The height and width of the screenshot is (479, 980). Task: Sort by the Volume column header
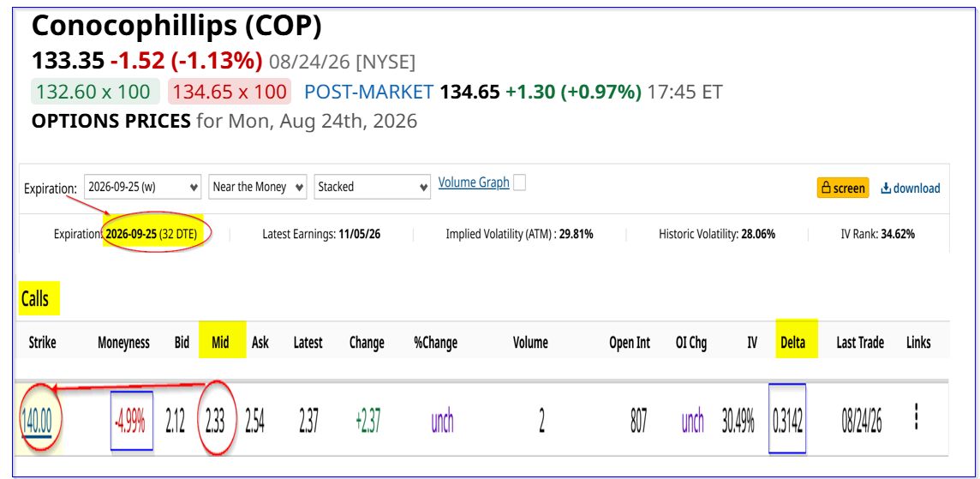coord(530,342)
